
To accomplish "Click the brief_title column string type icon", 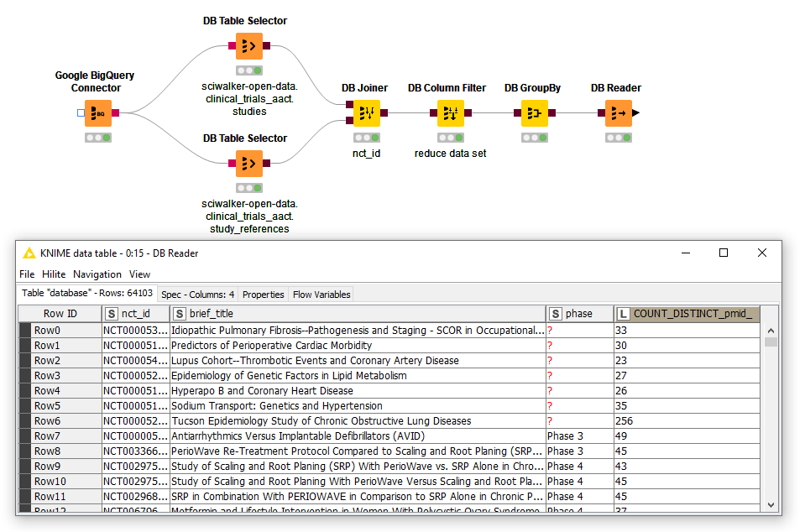I will (179, 314).
